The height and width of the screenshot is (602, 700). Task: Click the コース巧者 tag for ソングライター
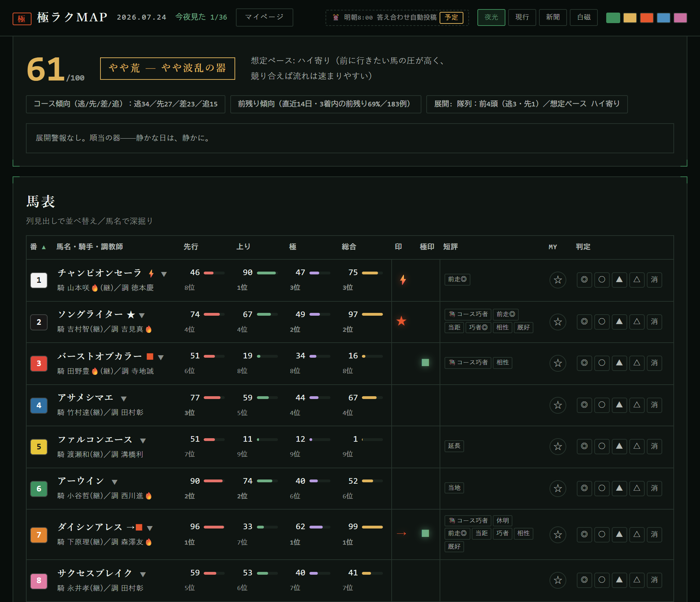[468, 314]
